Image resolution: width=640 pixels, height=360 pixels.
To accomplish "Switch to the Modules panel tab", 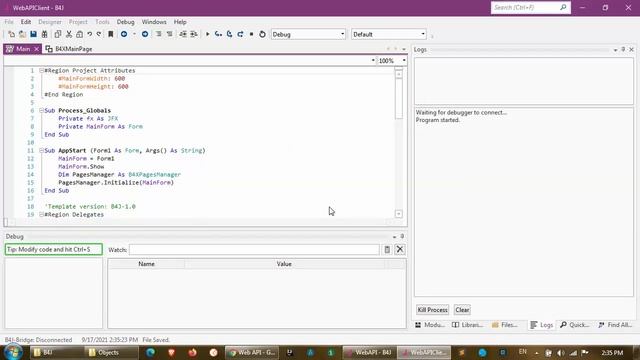I will coord(430,325).
